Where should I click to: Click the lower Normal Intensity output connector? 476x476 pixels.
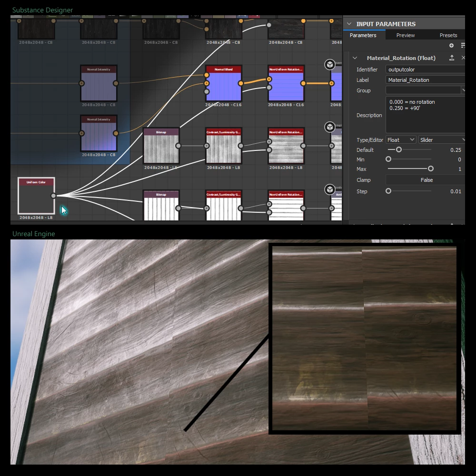[x=116, y=133]
